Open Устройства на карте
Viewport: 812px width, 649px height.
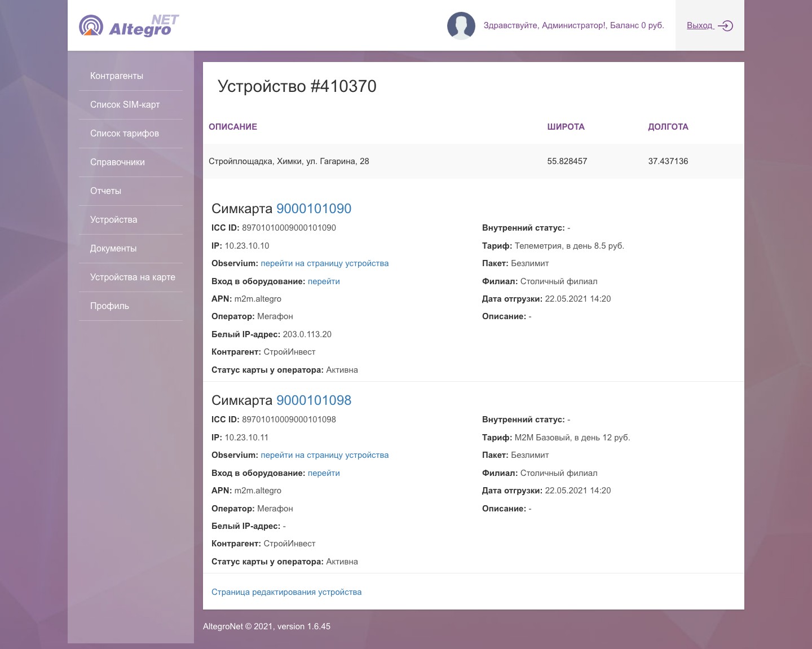click(x=133, y=277)
